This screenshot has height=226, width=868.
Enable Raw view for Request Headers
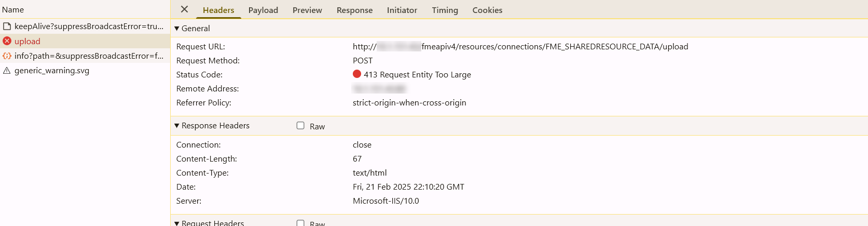coord(300,223)
